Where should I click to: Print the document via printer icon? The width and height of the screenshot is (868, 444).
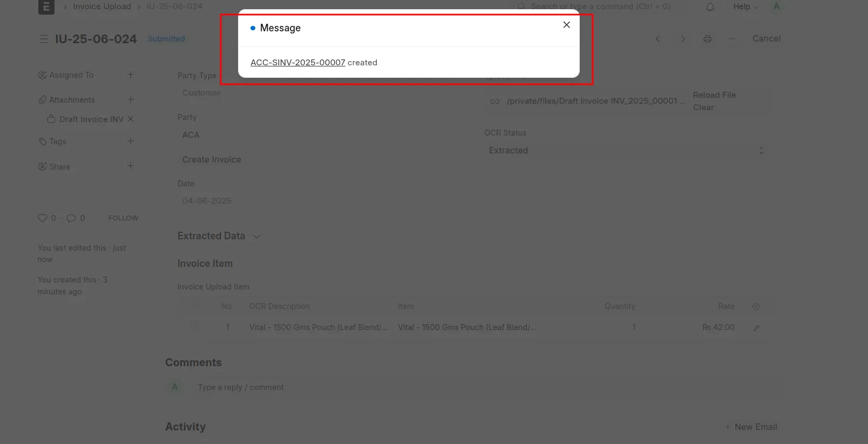pyautogui.click(x=707, y=39)
